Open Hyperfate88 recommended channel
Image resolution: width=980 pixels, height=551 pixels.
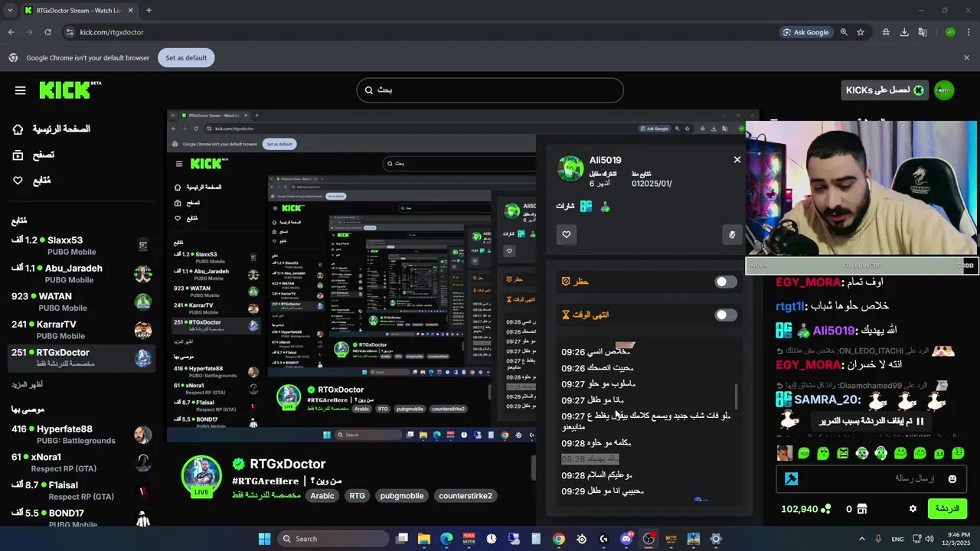click(80, 435)
